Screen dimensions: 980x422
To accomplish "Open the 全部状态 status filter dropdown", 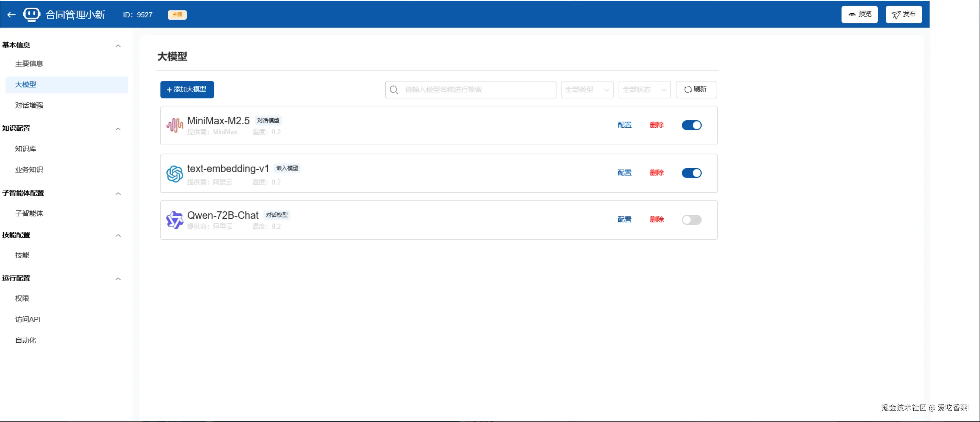I will (x=644, y=90).
